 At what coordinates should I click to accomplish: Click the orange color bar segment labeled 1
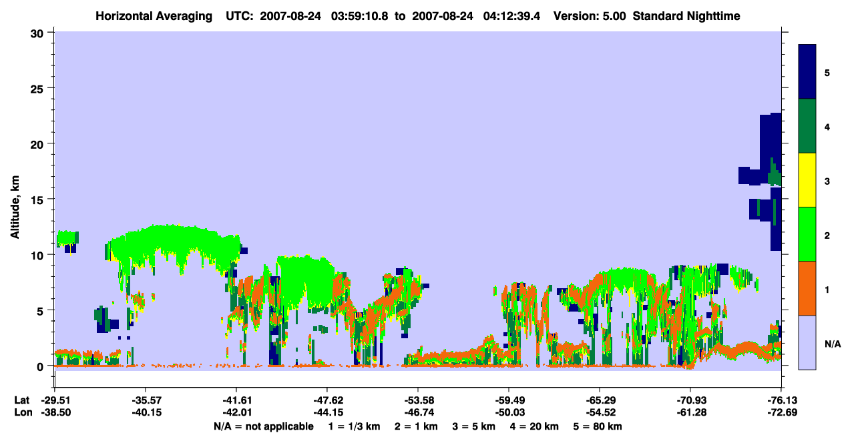[807, 288]
